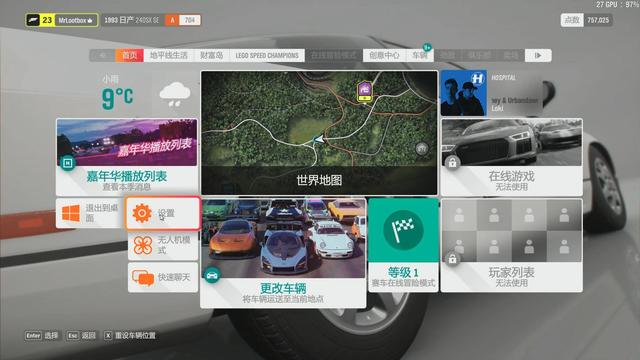
Task: Click the 点数 757,025 points display
Action: tap(586, 20)
